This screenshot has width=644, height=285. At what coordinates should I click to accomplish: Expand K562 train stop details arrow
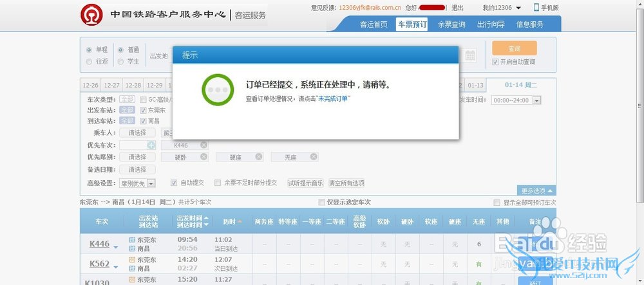coord(116,267)
